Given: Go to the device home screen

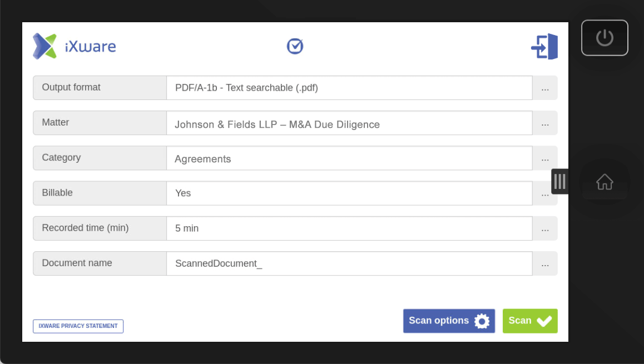Looking at the screenshot, I should point(605,182).
